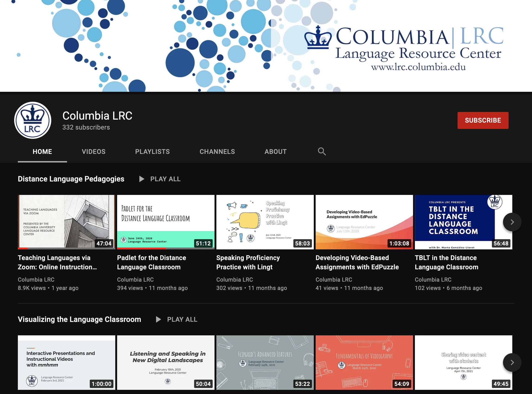The width and height of the screenshot is (532, 394).
Task: Click play icon beside Distance Language Pedagogies
Action: pos(141,179)
